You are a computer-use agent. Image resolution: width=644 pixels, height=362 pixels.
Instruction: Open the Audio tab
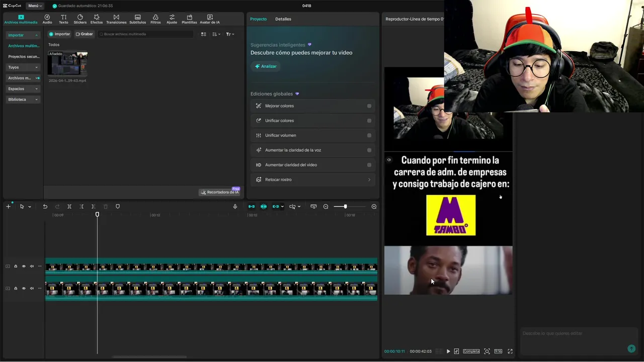(47, 19)
